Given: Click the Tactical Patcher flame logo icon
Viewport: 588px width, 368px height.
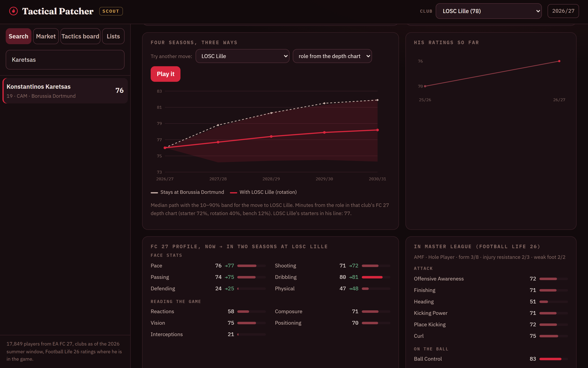Looking at the screenshot, I should [x=13, y=11].
